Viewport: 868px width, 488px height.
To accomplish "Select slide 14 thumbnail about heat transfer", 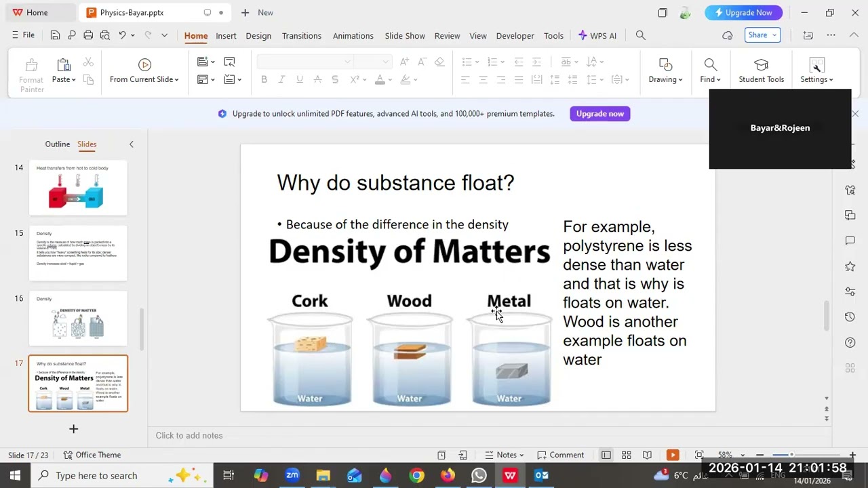I will [78, 188].
